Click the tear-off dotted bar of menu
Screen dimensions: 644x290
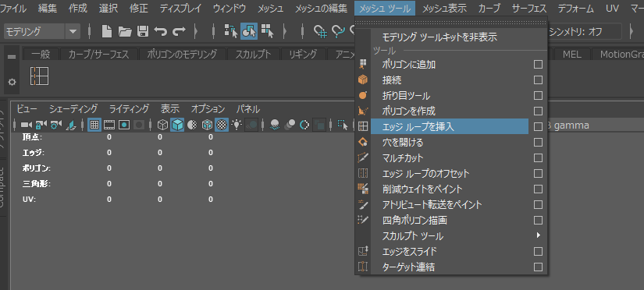pyautogui.click(x=451, y=23)
